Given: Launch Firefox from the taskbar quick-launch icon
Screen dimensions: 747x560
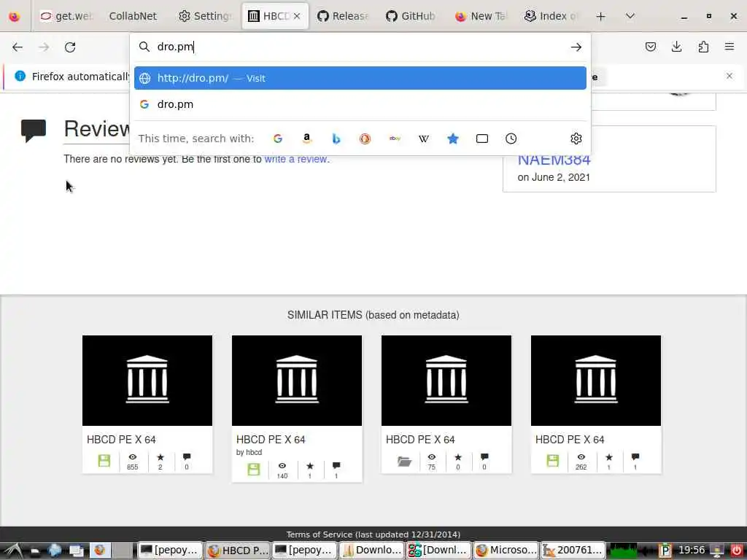Looking at the screenshot, I should [99, 550].
